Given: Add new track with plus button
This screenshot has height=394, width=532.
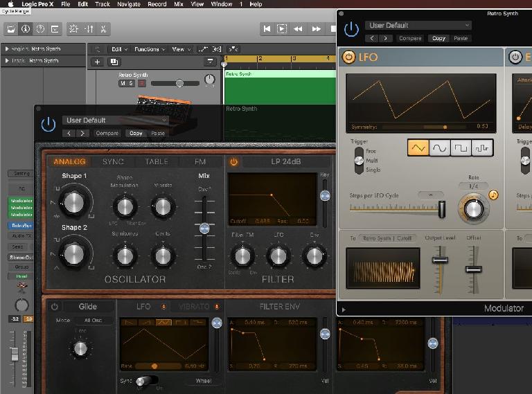Looking at the screenshot, I should tap(98, 62).
